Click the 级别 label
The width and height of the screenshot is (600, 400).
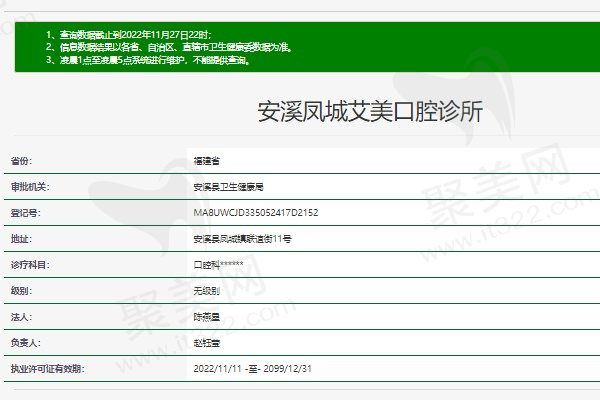pyautogui.click(x=21, y=291)
